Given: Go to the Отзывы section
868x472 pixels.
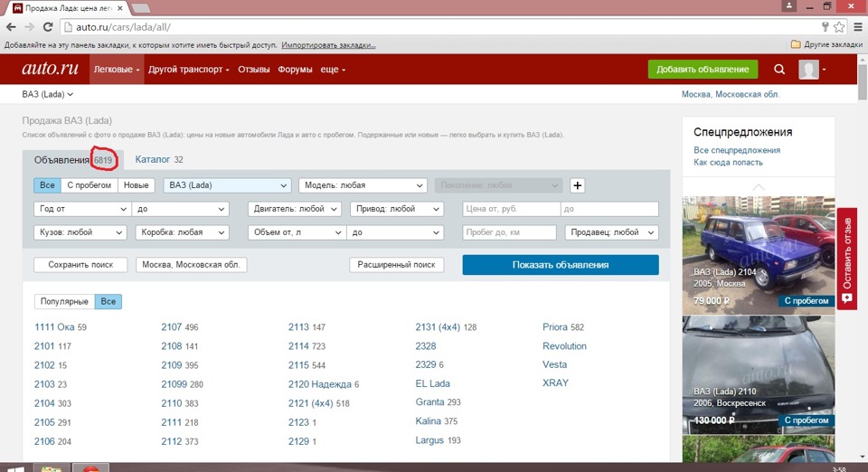Looking at the screenshot, I should pos(253,69).
